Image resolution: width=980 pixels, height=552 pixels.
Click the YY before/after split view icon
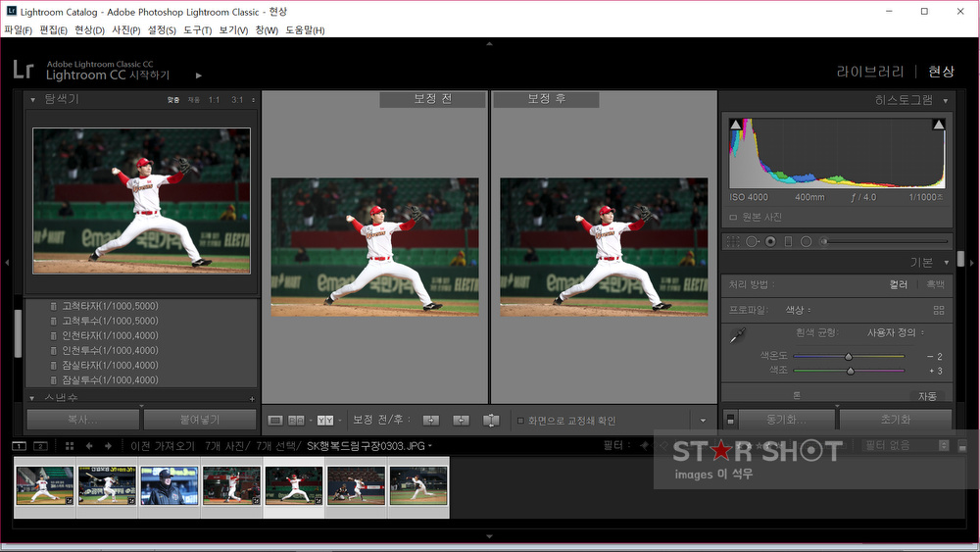point(325,421)
